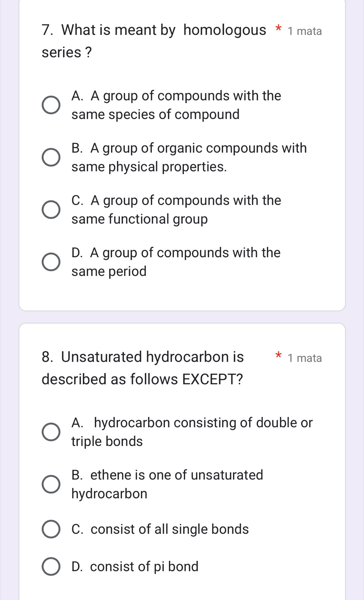Click the answer text 'B. A group of organic compounds'

click(189, 148)
